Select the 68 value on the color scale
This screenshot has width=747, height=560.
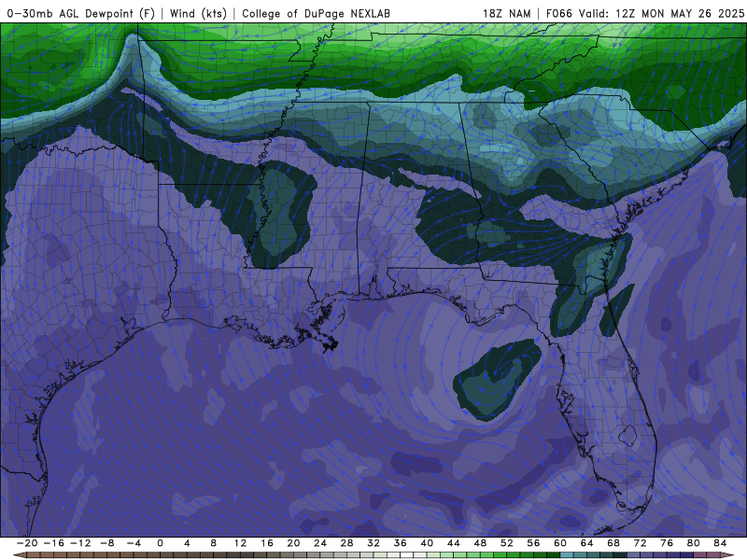[613, 543]
